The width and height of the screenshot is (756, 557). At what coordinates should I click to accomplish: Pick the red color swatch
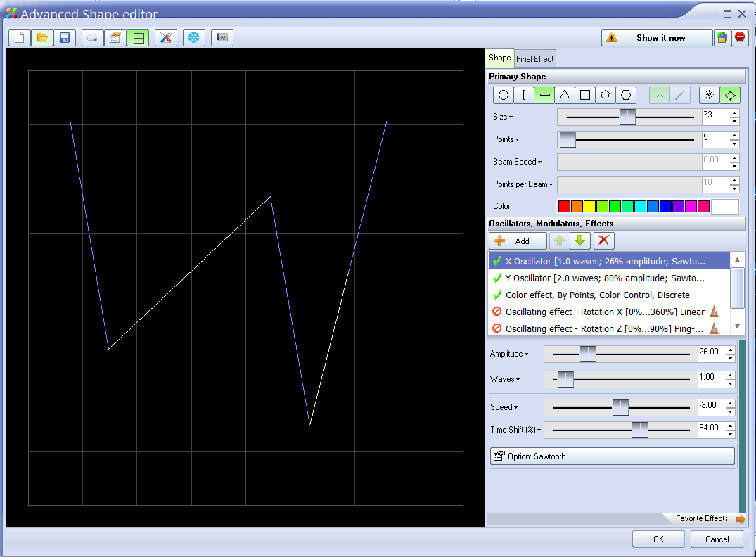(x=564, y=206)
